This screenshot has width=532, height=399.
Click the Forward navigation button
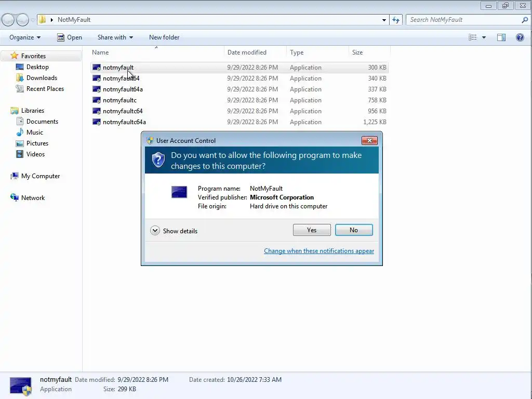tap(22, 20)
